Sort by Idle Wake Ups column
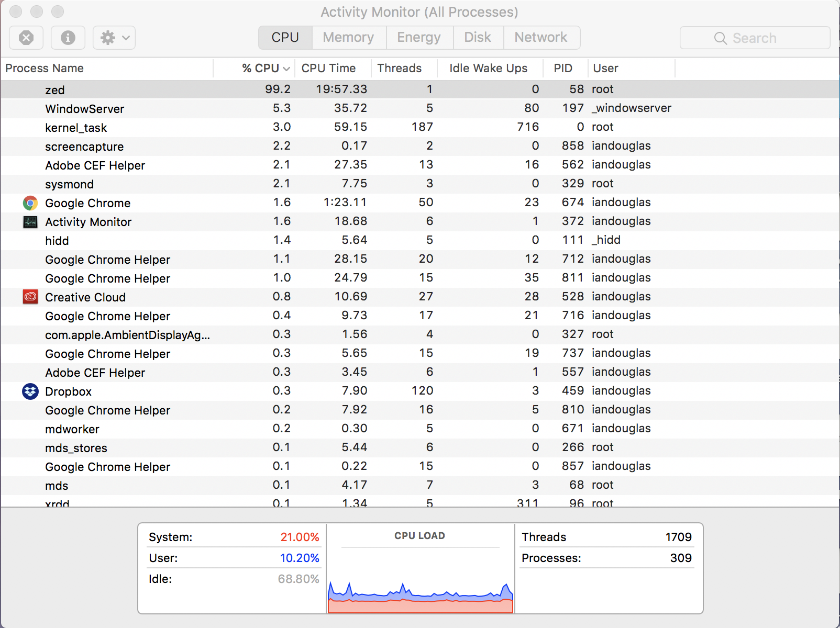Screen dimensions: 840x628 [490, 69]
